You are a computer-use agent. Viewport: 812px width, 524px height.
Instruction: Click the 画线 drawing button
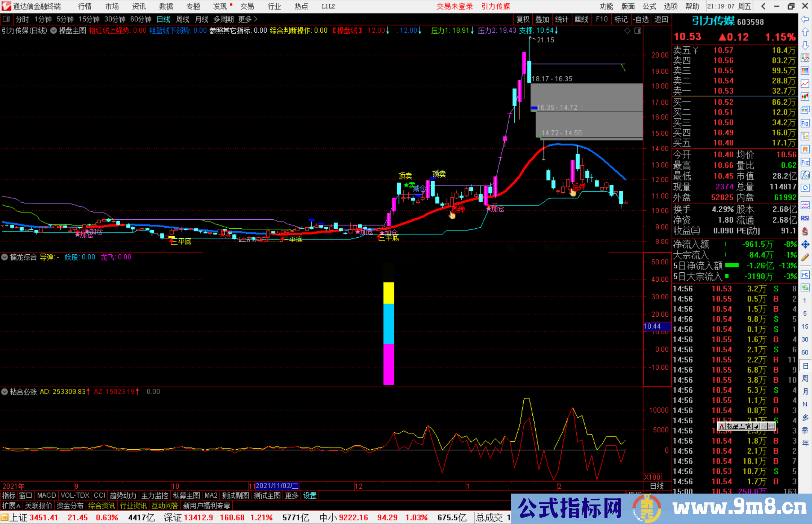pos(582,19)
